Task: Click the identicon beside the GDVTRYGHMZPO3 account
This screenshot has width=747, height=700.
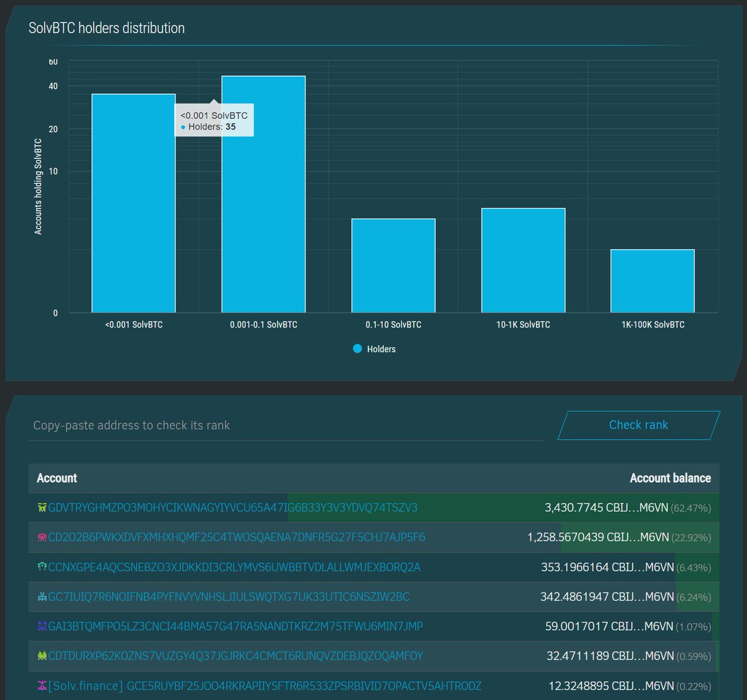Action: tap(42, 508)
